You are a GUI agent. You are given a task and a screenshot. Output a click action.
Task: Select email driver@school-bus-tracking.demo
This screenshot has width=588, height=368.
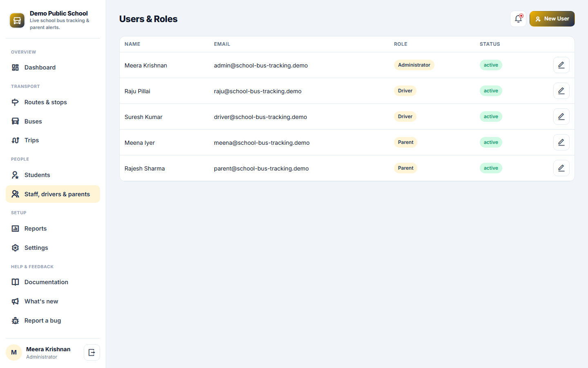(261, 117)
